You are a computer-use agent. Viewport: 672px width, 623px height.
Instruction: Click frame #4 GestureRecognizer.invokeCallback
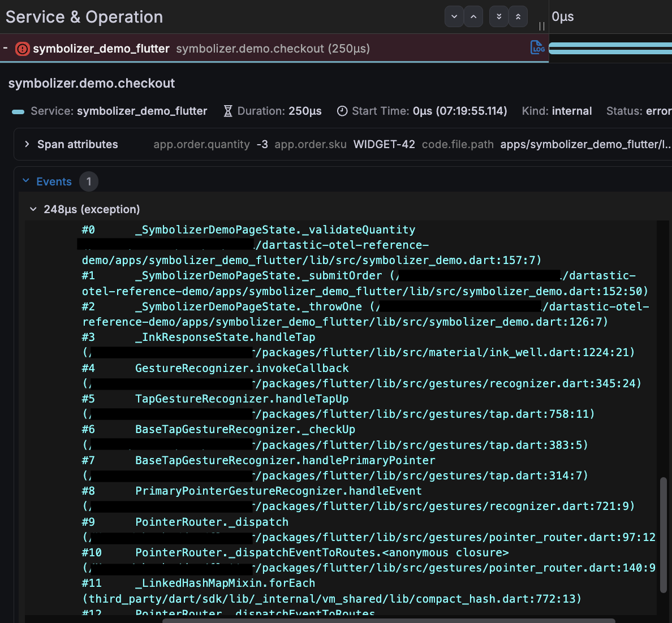215,368
